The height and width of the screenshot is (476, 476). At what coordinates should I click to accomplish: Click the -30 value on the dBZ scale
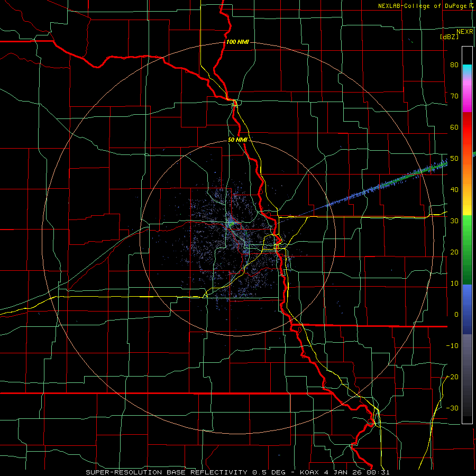(x=452, y=408)
